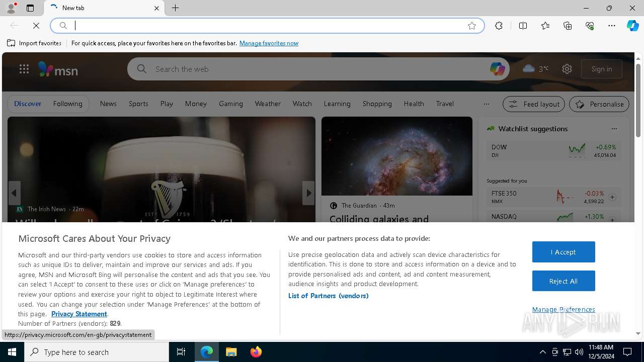Open the Feed layout options
The height and width of the screenshot is (362, 644).
(x=534, y=104)
